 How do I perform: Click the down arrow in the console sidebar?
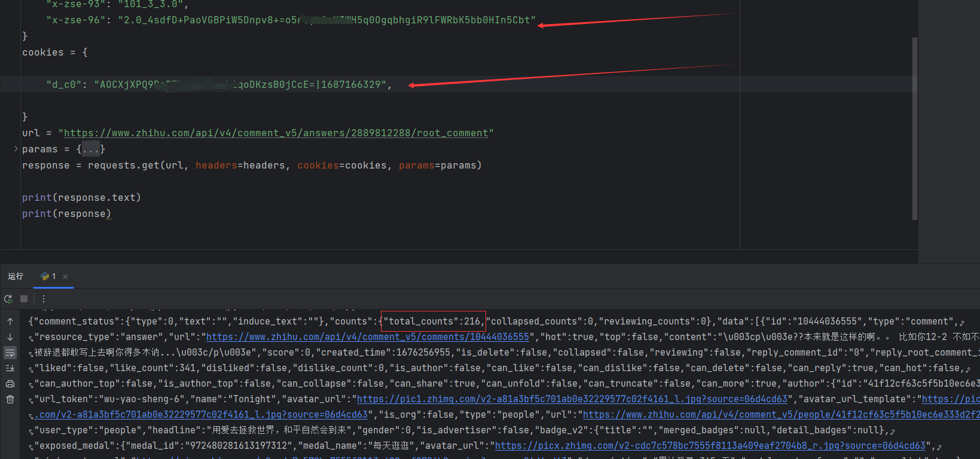pyautogui.click(x=10, y=337)
